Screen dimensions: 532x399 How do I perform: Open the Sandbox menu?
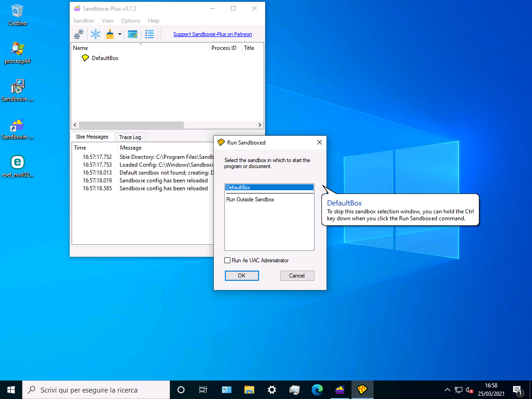(x=84, y=21)
